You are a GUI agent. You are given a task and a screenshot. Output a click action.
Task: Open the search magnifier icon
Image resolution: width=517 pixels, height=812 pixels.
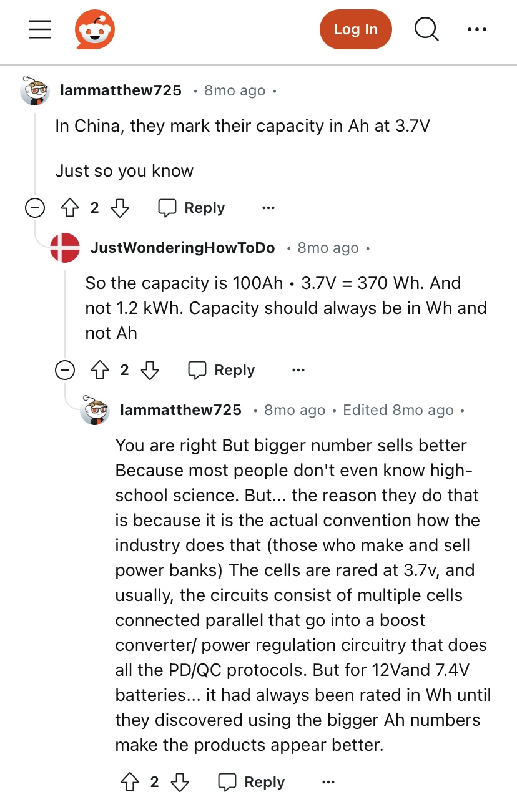426,29
